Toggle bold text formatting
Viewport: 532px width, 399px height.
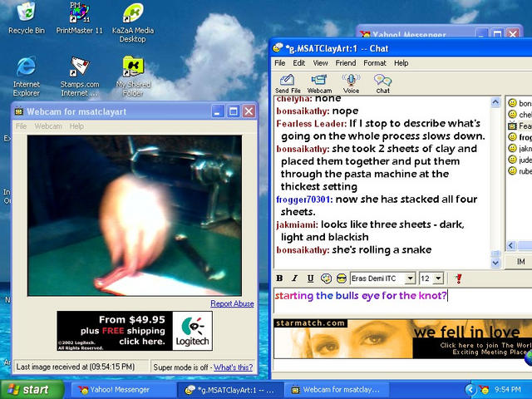click(279, 278)
